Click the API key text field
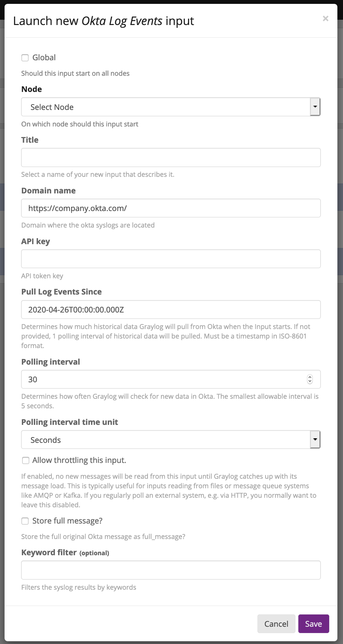The width and height of the screenshot is (343, 644). (171, 259)
